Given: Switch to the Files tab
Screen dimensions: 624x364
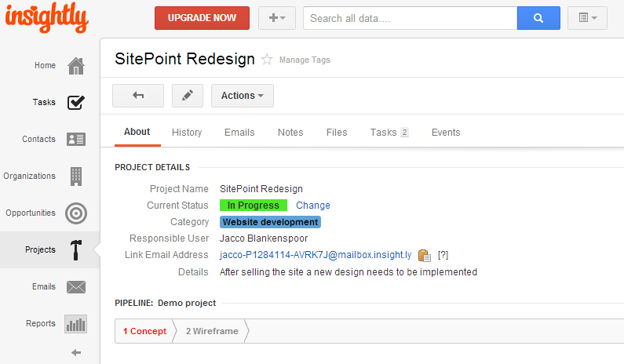Looking at the screenshot, I should pyautogui.click(x=337, y=133).
